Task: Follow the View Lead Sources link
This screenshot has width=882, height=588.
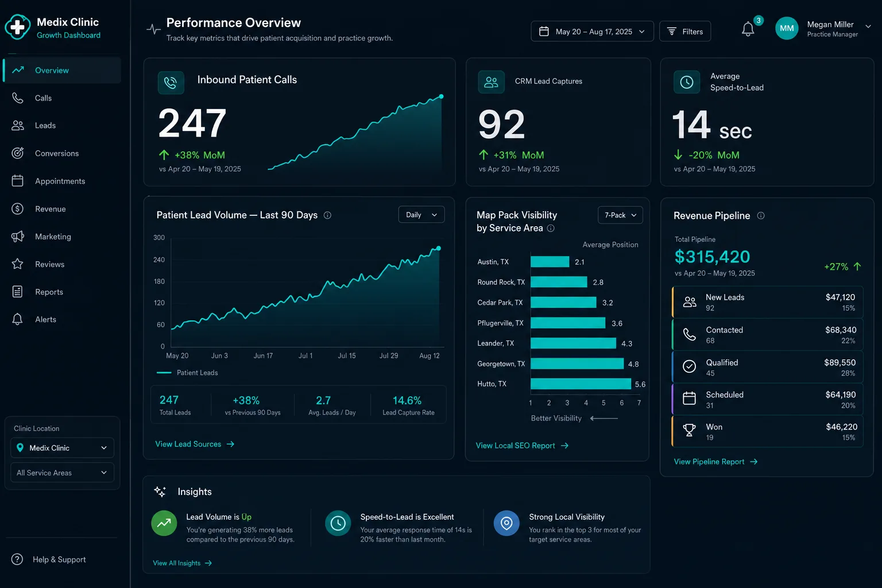Action: coord(195,444)
